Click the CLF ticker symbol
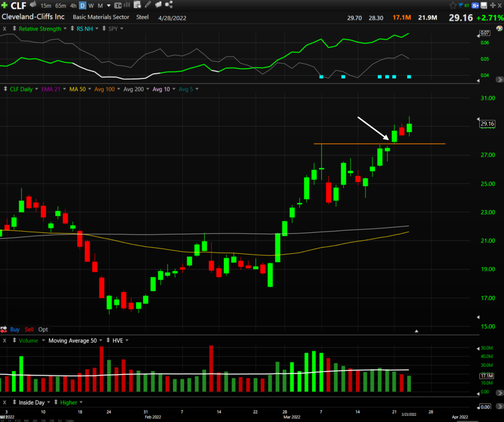 coord(18,6)
